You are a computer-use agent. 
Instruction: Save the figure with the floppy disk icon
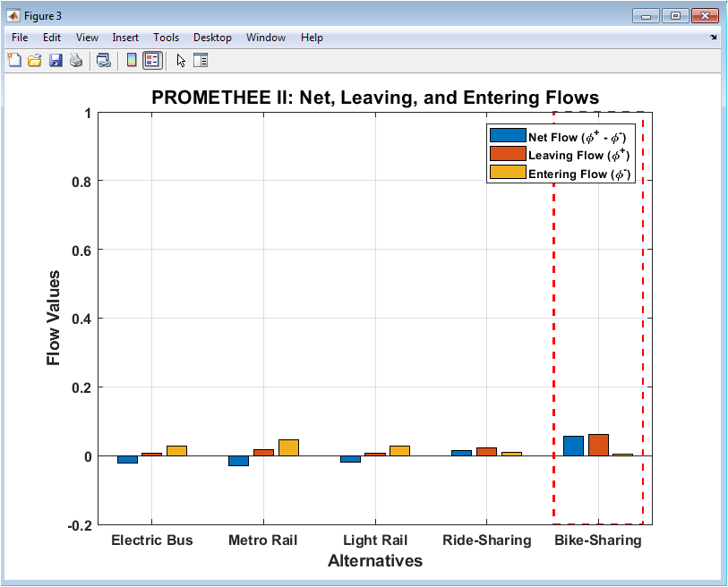pos(56,60)
